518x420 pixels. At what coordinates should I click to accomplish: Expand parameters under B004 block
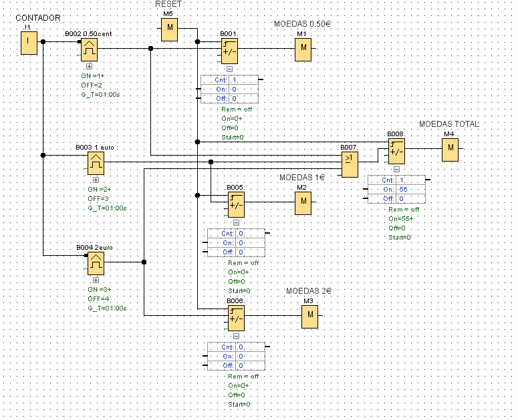coord(96,280)
